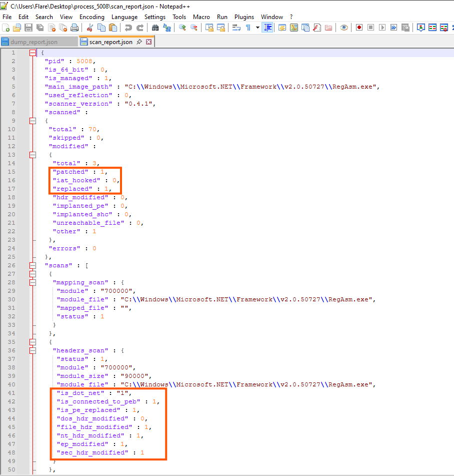This screenshot has height=476, width=454.
Task: Pin the scan_report.json tab
Action: click(139, 42)
